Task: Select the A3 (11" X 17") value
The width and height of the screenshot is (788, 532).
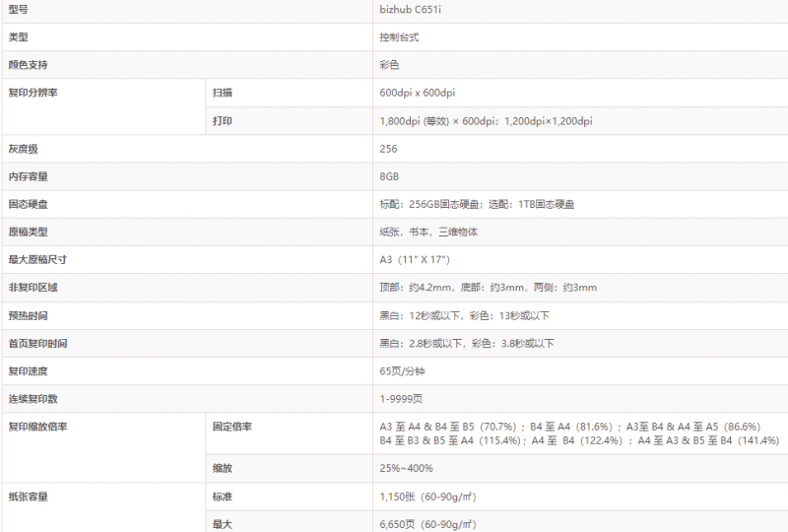Action: [x=415, y=259]
